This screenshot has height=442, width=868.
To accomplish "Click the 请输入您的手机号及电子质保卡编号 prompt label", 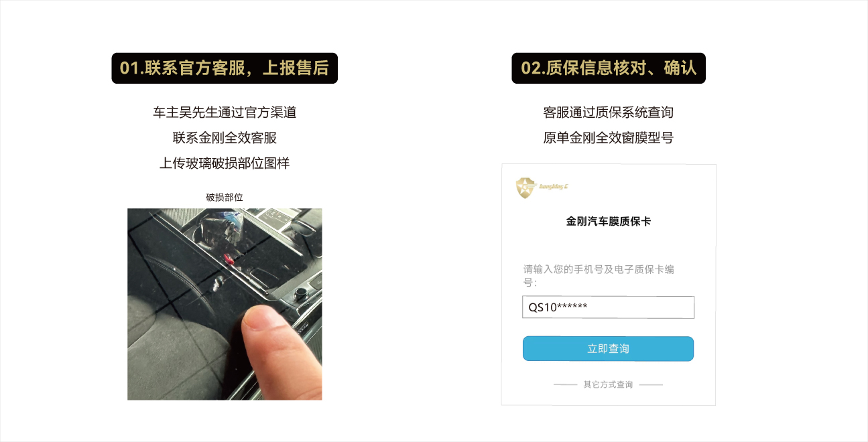I will (599, 276).
